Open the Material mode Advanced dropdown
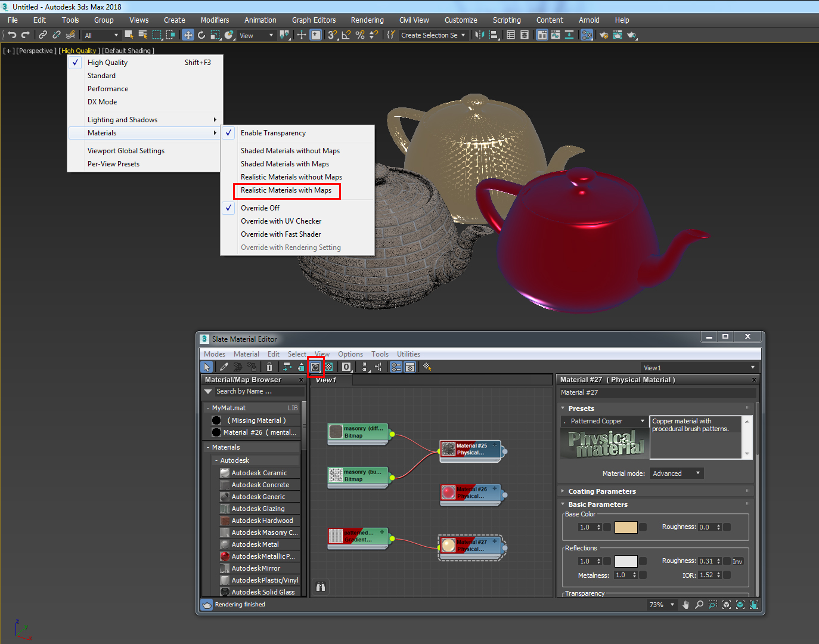 point(676,473)
